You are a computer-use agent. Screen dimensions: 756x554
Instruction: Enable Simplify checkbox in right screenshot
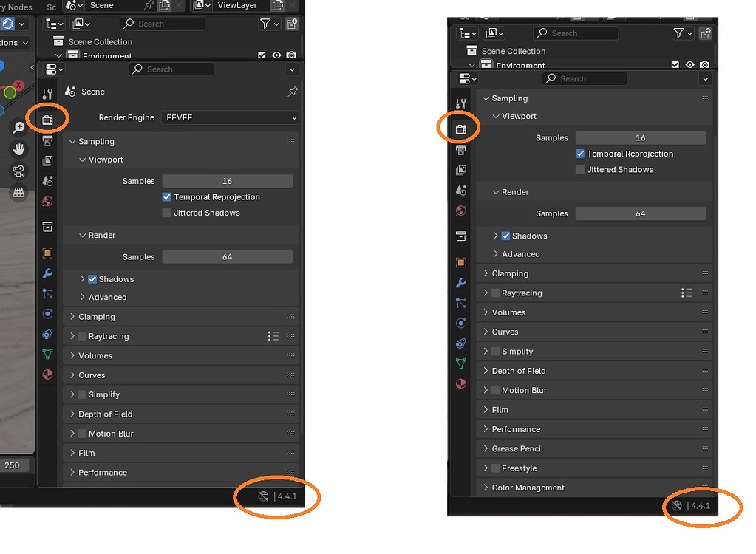pyautogui.click(x=495, y=351)
